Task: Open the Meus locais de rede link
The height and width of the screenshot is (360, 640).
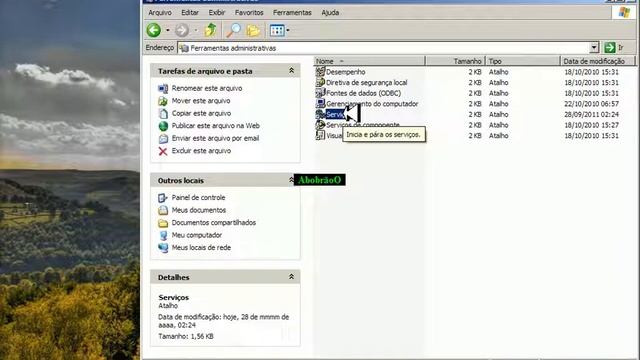Action: 201,248
